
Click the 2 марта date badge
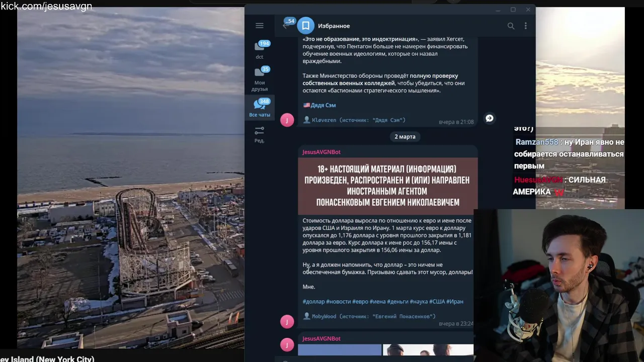405,137
